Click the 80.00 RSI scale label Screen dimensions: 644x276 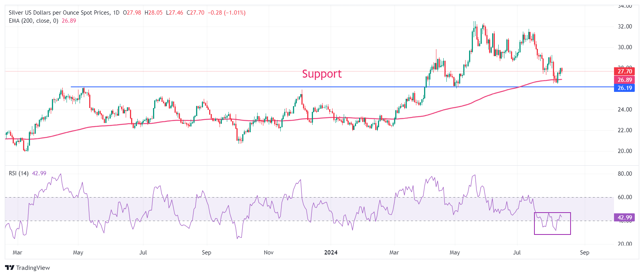[x=624, y=174]
